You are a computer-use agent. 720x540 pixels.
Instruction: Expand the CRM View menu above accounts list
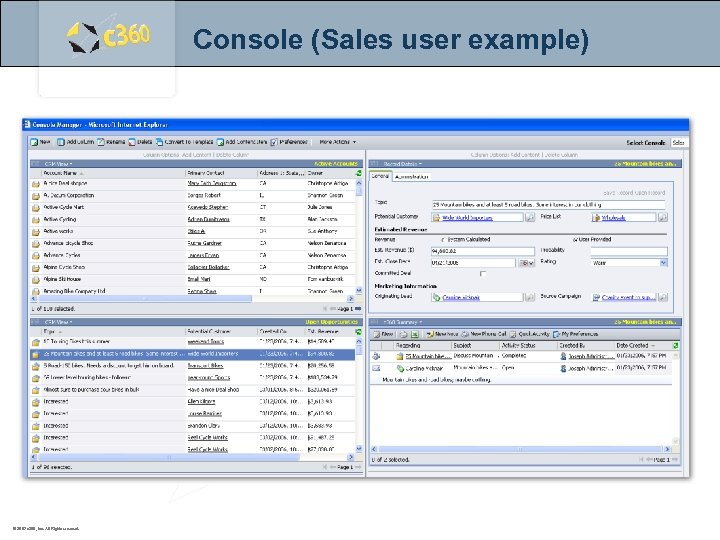click(58, 163)
